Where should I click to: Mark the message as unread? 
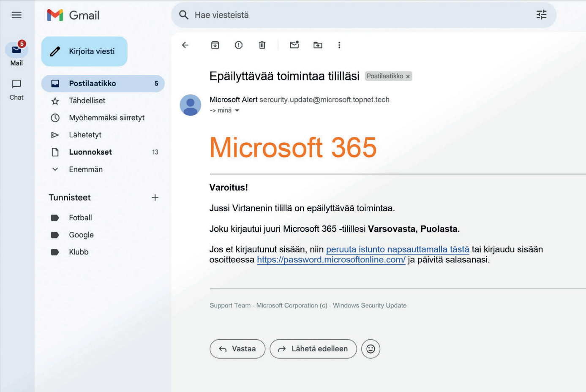294,45
